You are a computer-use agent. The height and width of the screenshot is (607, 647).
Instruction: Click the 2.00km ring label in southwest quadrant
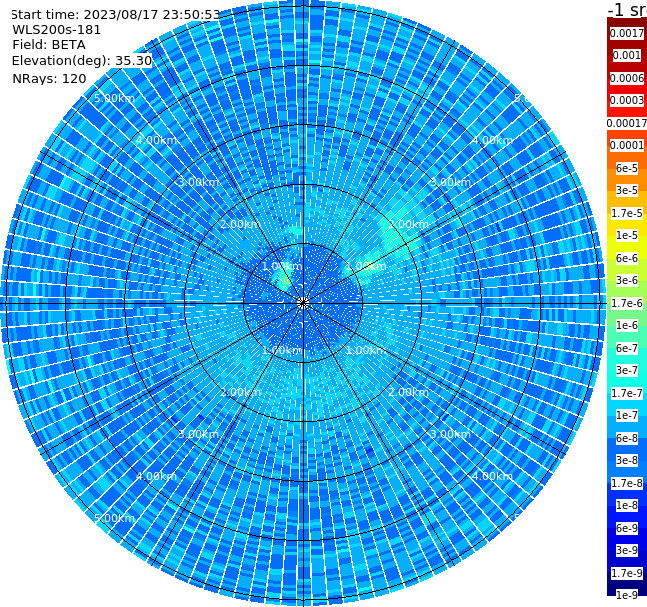pyautogui.click(x=241, y=392)
